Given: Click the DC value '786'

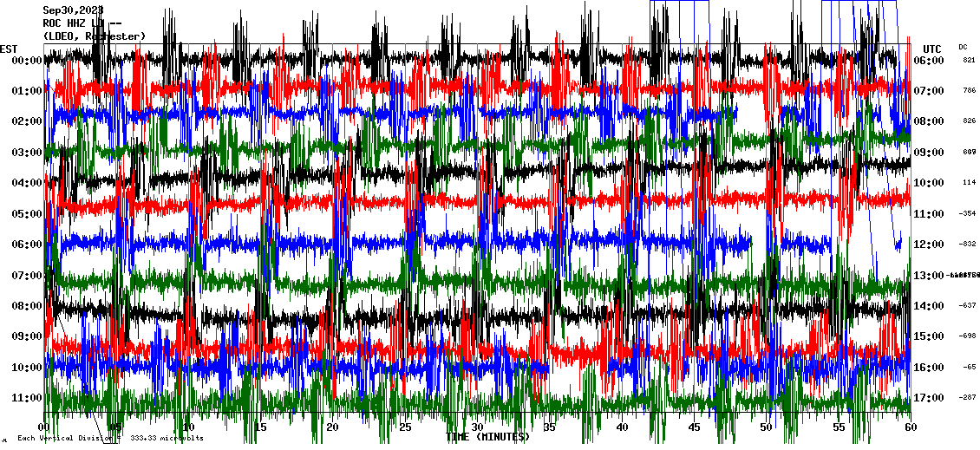Looking at the screenshot, I should pyautogui.click(x=970, y=91).
